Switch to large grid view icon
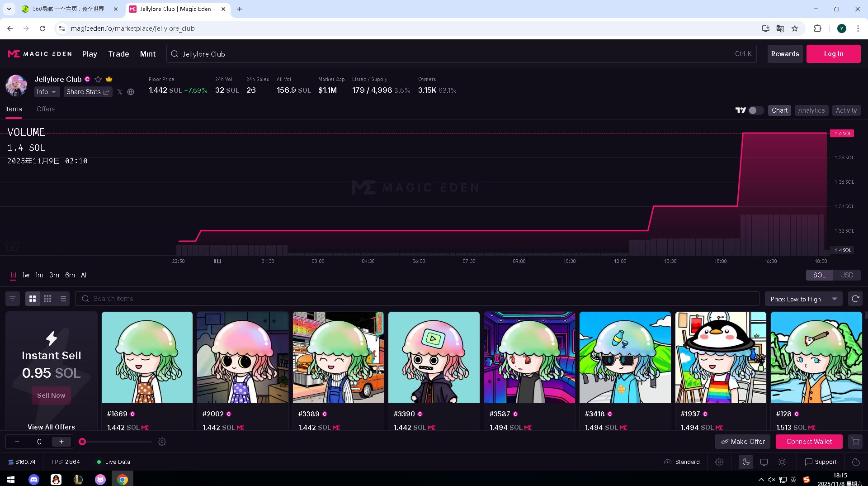 [x=33, y=299]
